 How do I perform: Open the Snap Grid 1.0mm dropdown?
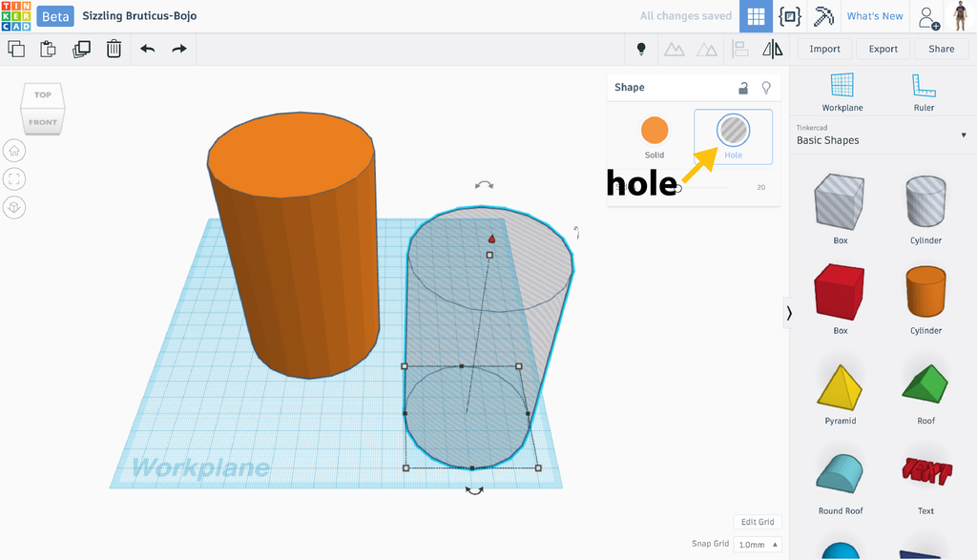[757, 545]
